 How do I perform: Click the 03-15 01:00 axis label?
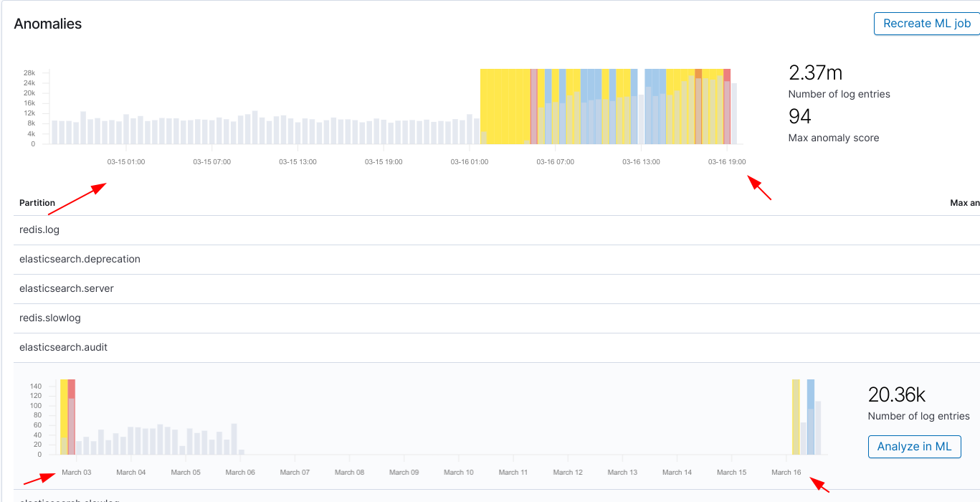coord(126,162)
